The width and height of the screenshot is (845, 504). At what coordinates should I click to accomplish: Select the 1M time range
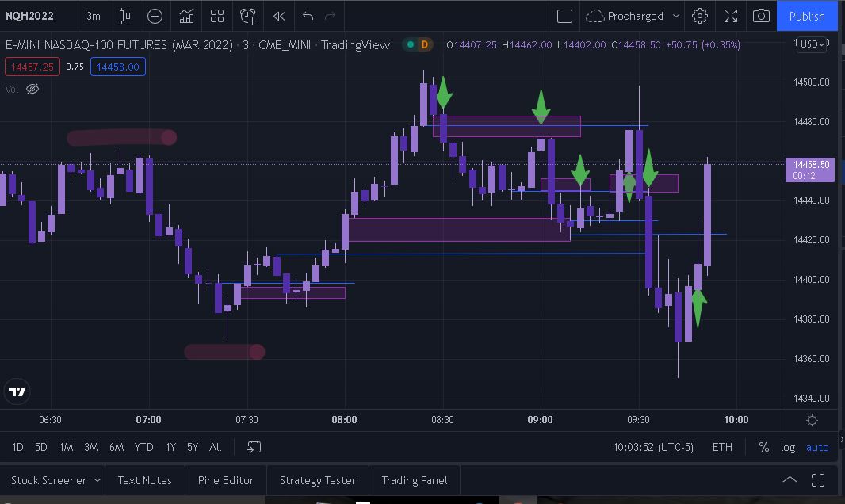point(67,447)
